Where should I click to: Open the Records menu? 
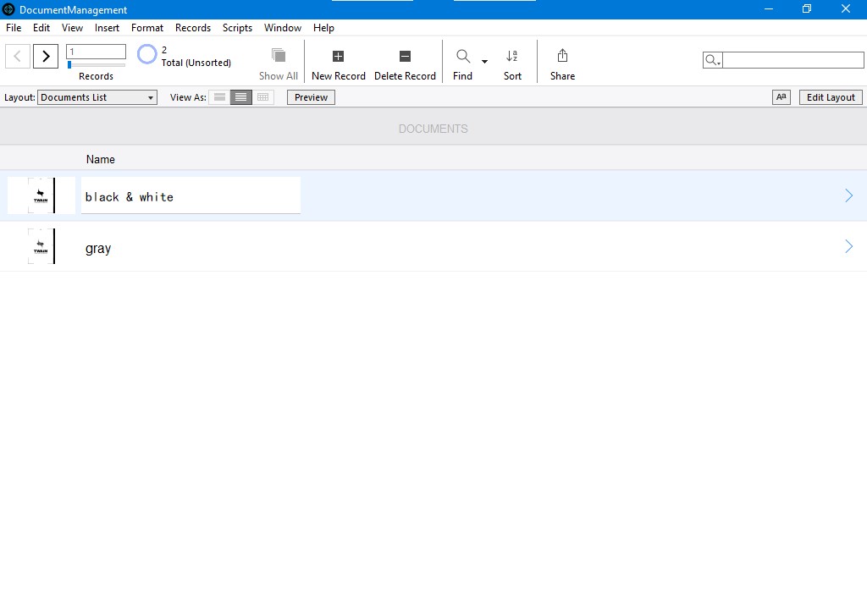[x=192, y=28]
